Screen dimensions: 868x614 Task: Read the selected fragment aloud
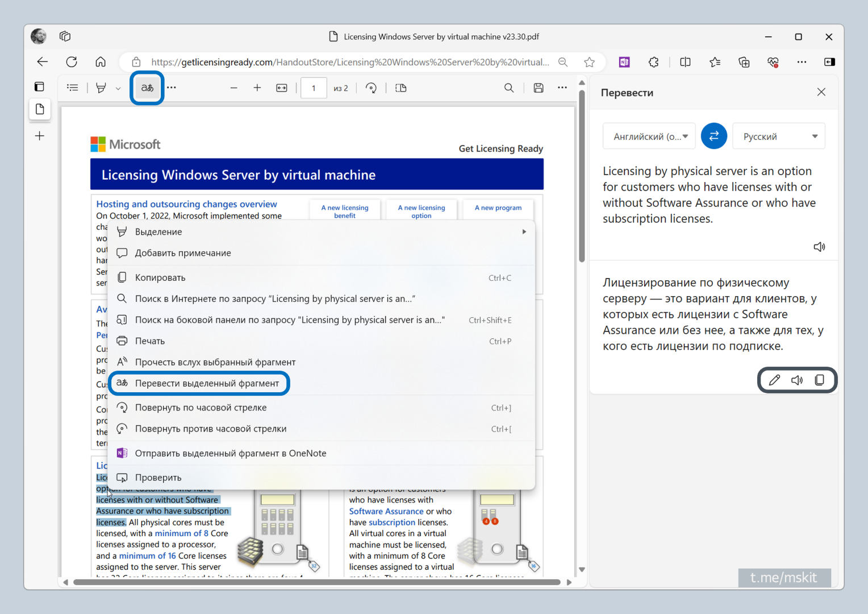tap(322, 362)
